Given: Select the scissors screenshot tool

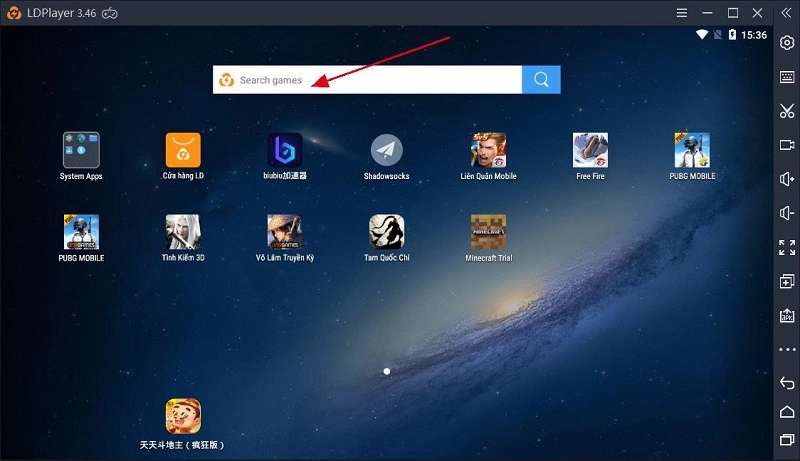Looking at the screenshot, I should pyautogui.click(x=787, y=111).
